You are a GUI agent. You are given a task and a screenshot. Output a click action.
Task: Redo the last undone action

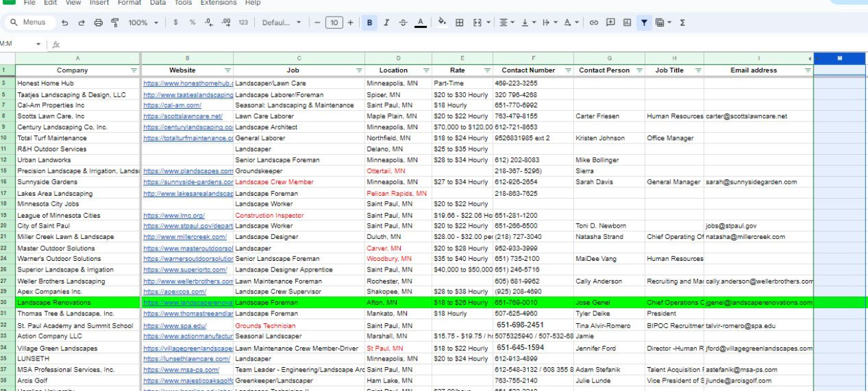[81, 23]
